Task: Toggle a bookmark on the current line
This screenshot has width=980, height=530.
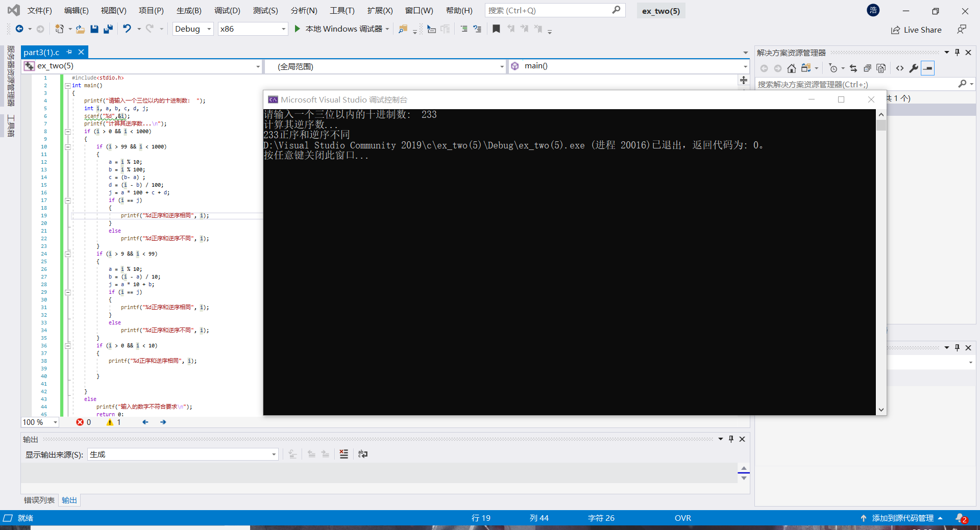Action: pyautogui.click(x=496, y=29)
